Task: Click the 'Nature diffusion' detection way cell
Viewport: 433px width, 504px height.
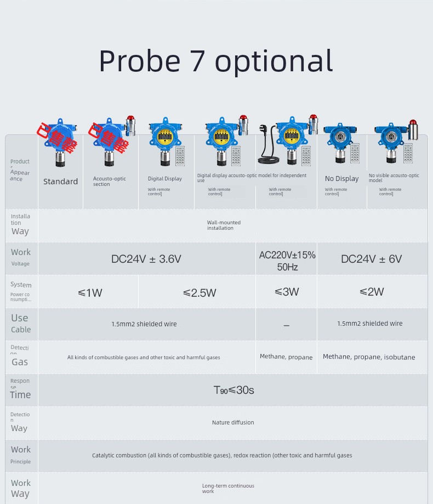Action: (233, 422)
